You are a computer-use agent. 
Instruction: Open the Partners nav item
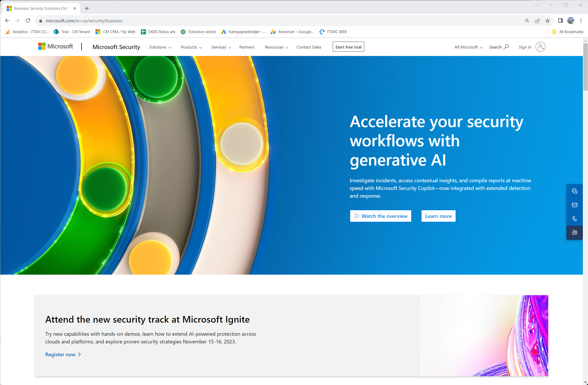coord(247,47)
